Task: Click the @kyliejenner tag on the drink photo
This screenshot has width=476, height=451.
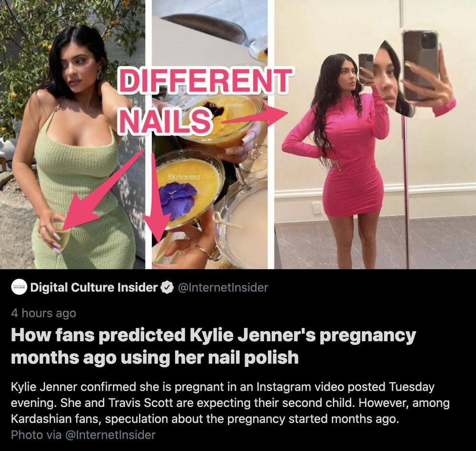Action: point(184,176)
